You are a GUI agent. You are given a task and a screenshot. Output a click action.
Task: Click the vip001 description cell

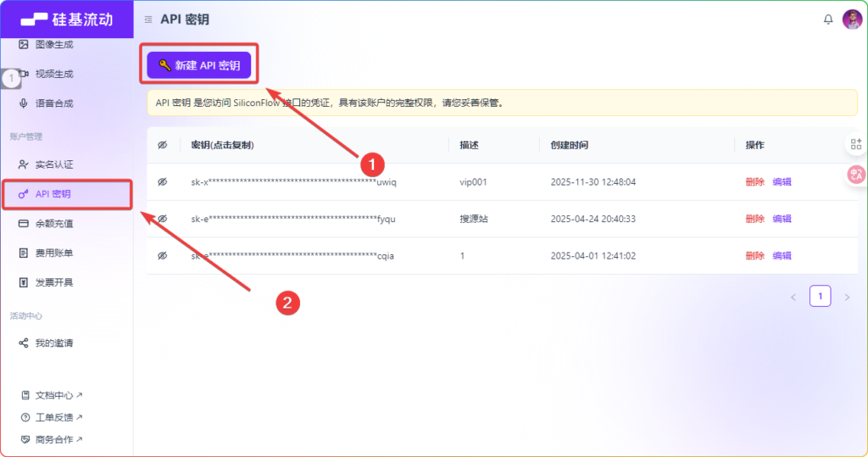pyautogui.click(x=473, y=181)
